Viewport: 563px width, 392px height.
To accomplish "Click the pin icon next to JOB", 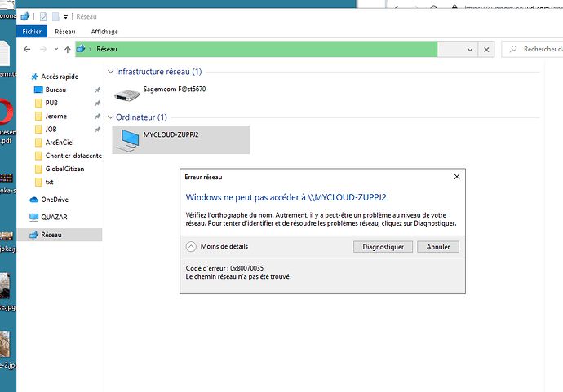I will click(x=97, y=130).
